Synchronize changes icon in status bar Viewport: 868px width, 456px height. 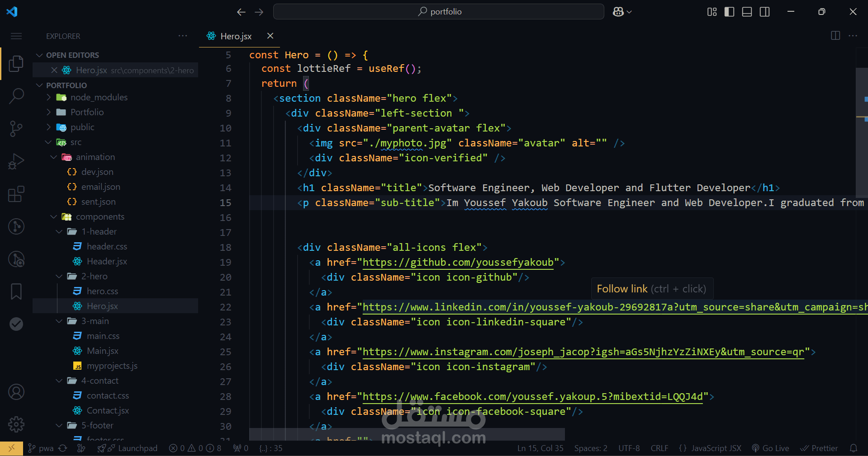coord(63,448)
